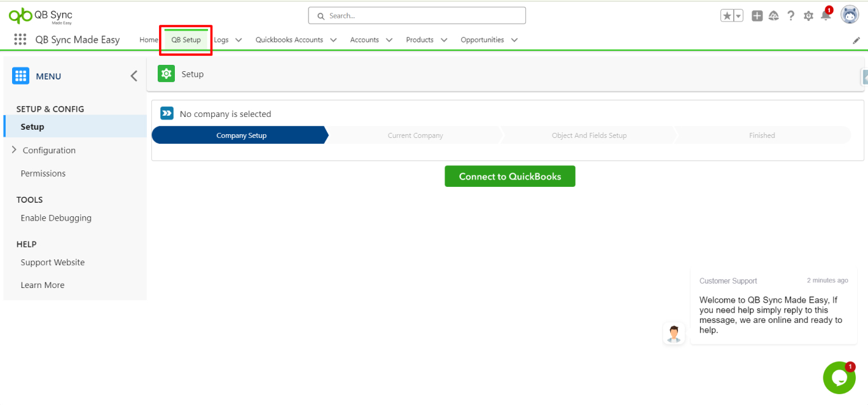Open the app launcher grid icon
The height and width of the screenshot is (405, 868).
(20, 39)
